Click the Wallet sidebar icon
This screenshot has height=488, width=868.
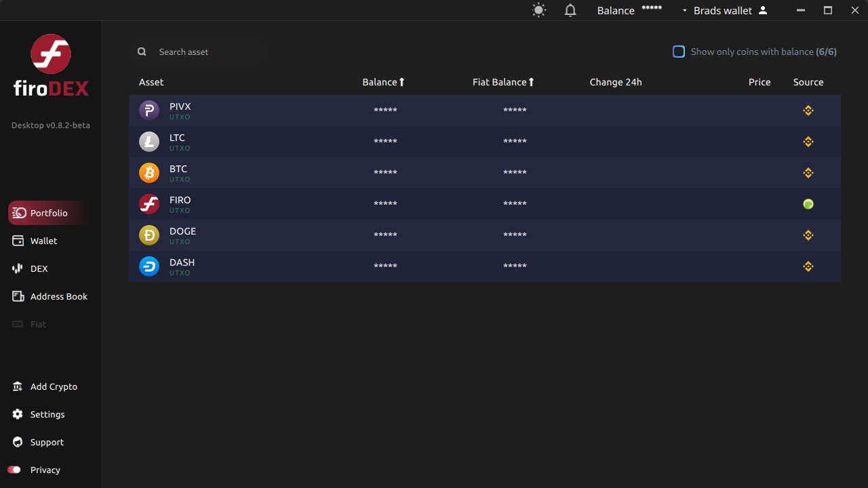pyautogui.click(x=18, y=241)
